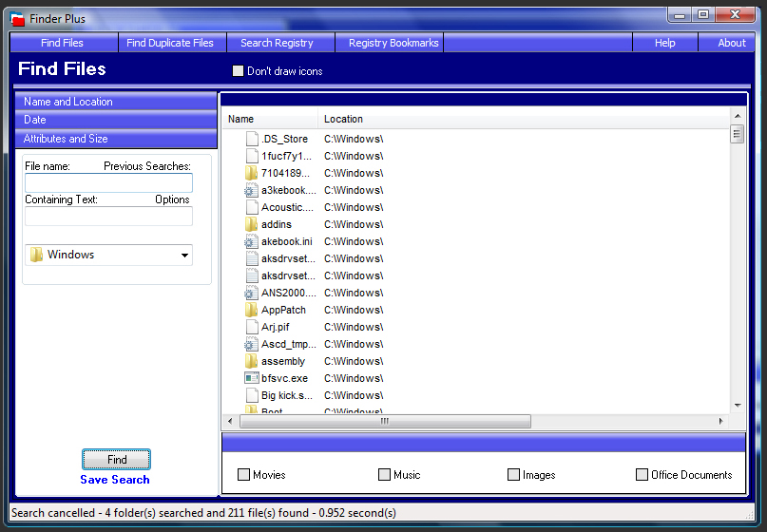The height and width of the screenshot is (532, 767).
Task: Click the akebook.ini settings file icon
Action: click(251, 241)
